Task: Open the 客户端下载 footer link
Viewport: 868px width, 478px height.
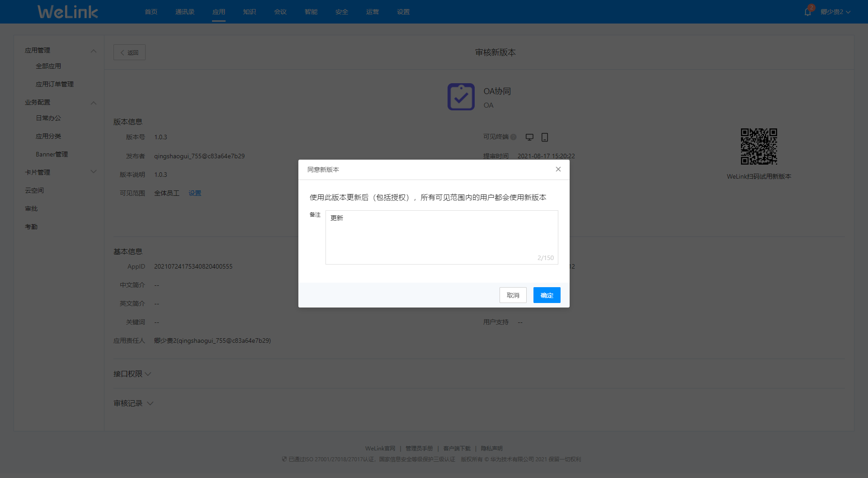Action: click(x=457, y=449)
